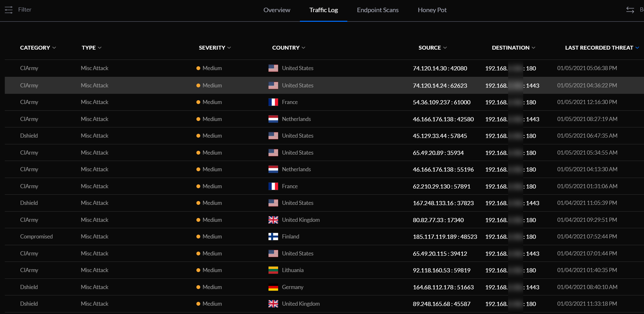
Task: Click the swap arrows icon top right
Action: tap(630, 10)
